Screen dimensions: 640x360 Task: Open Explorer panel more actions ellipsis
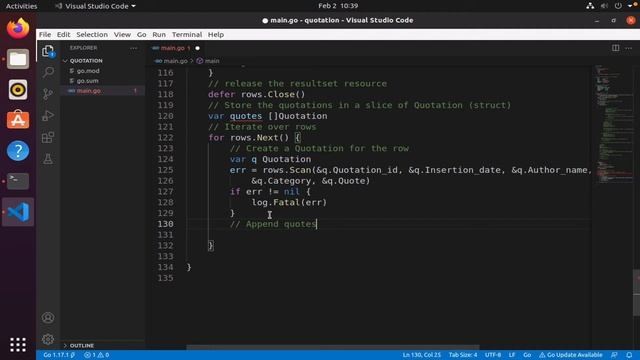tap(134, 48)
